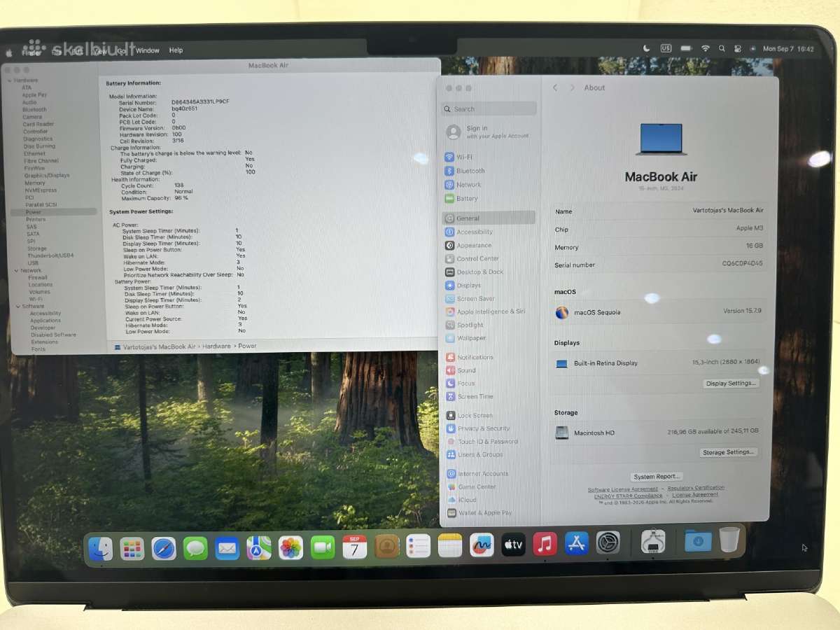Select NVMExpress in System Information sidebar
Viewport: 840px width, 630px height.
pyautogui.click(x=41, y=190)
